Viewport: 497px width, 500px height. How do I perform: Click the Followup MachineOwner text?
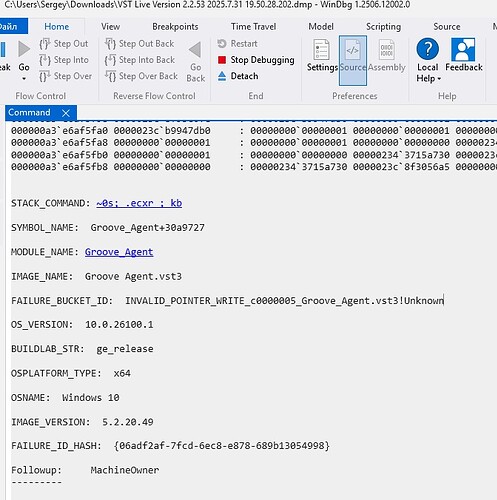[x=125, y=470]
